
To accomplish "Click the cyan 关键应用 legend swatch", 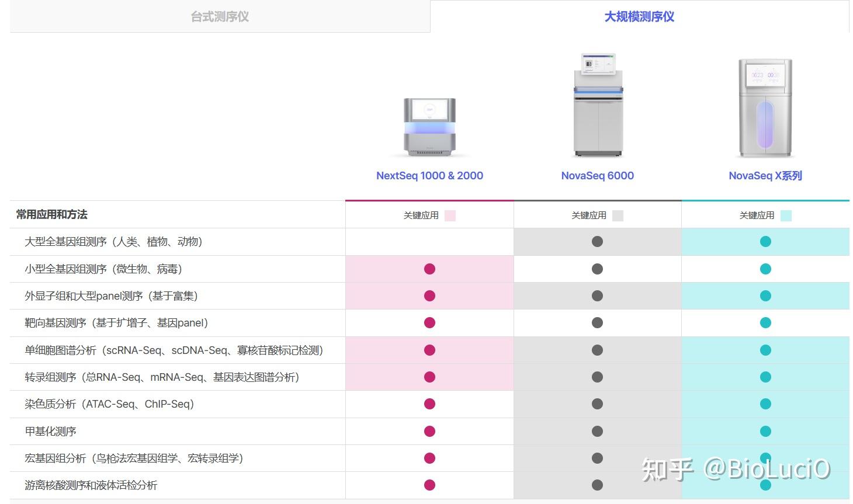I will 786,215.
